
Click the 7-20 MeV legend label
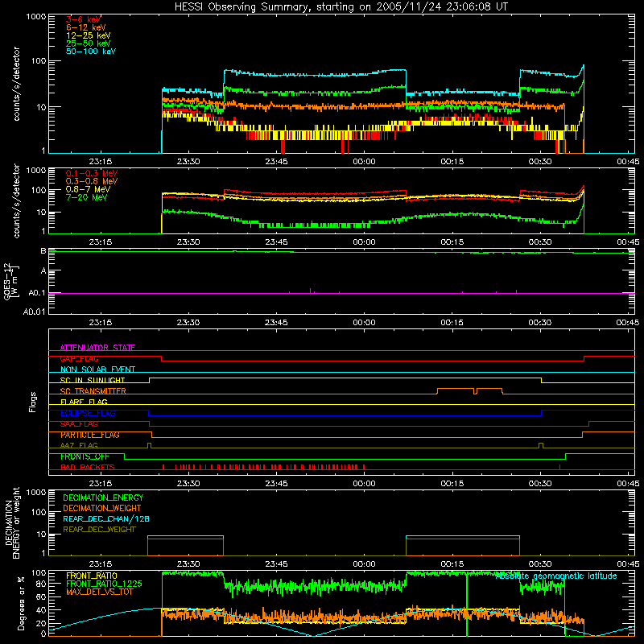pyautogui.click(x=86, y=197)
